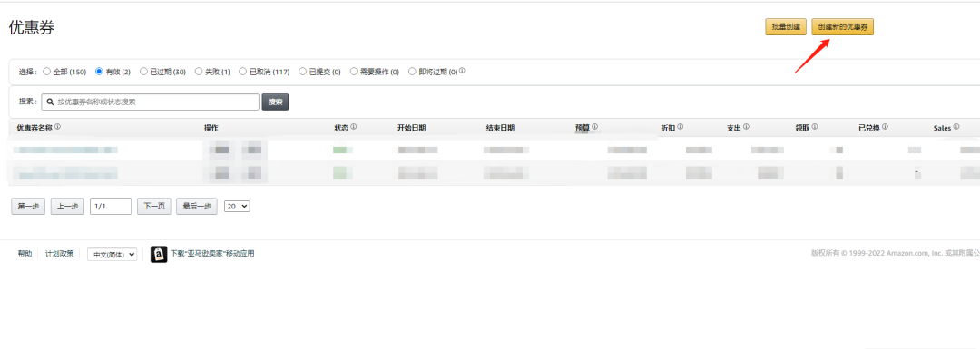Select the 即将过期 (0) radio option

pyautogui.click(x=412, y=72)
